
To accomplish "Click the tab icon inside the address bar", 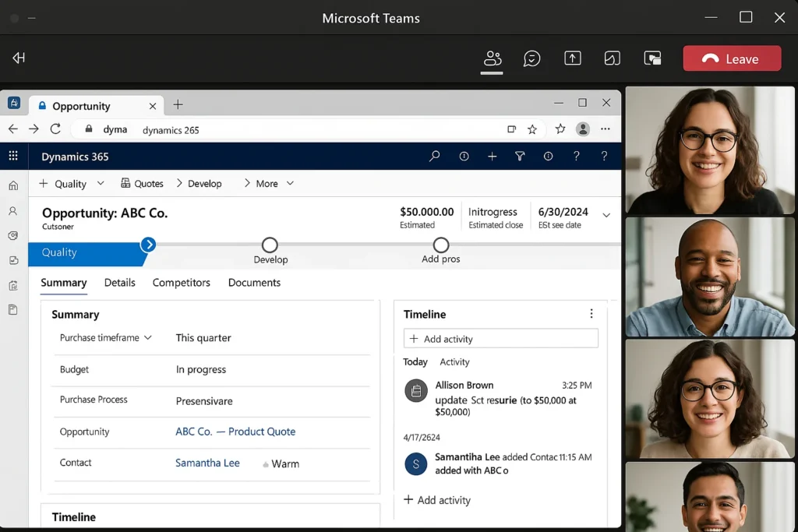I will tap(511, 129).
